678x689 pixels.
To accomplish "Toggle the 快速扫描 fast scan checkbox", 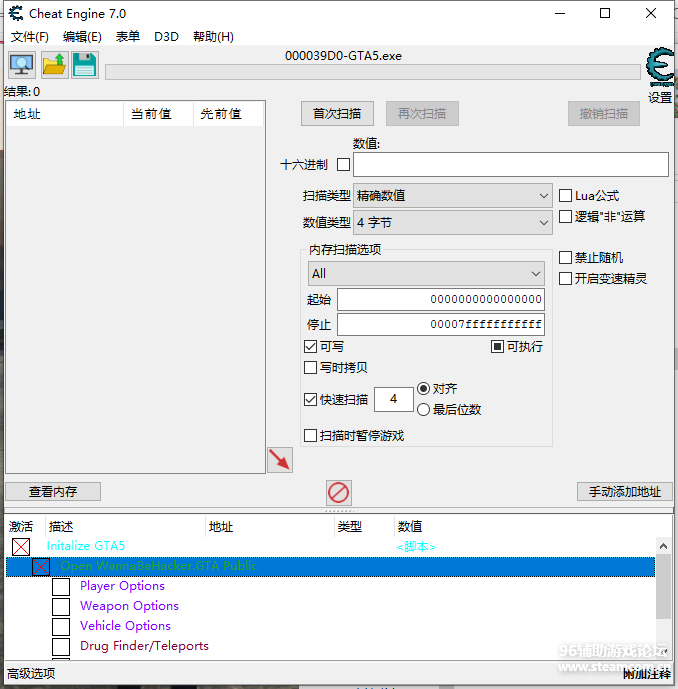I will (x=310, y=400).
